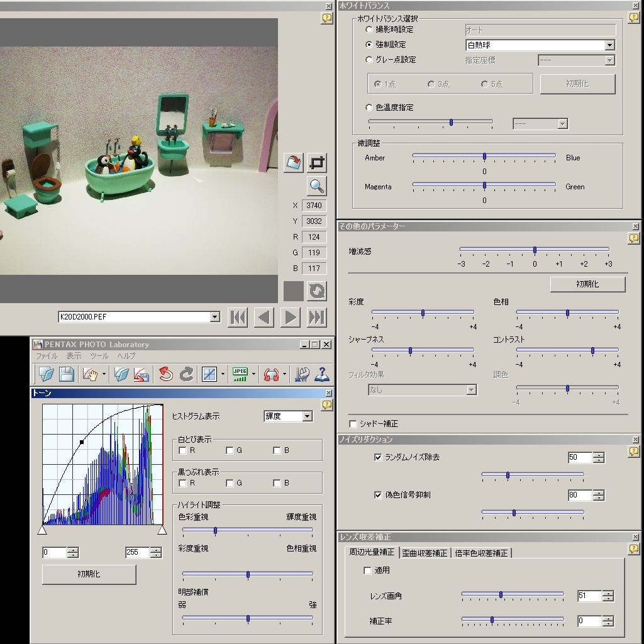Toggle シャドー補正 checkbox
Image resolution: width=644 pixels, height=644 pixels.
[353, 424]
